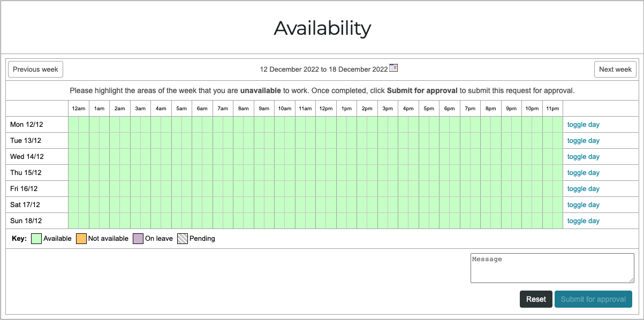
Task: Click the orange Not available key swatch
Action: [81, 239]
